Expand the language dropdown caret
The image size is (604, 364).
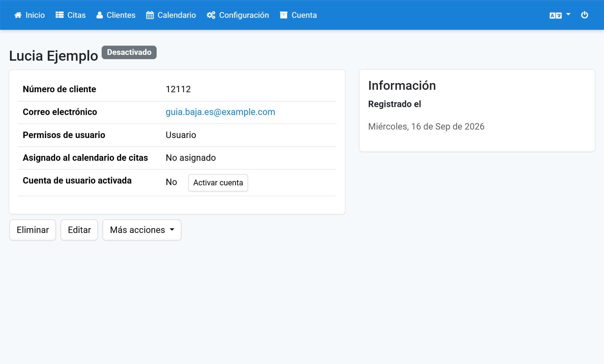[568, 14]
